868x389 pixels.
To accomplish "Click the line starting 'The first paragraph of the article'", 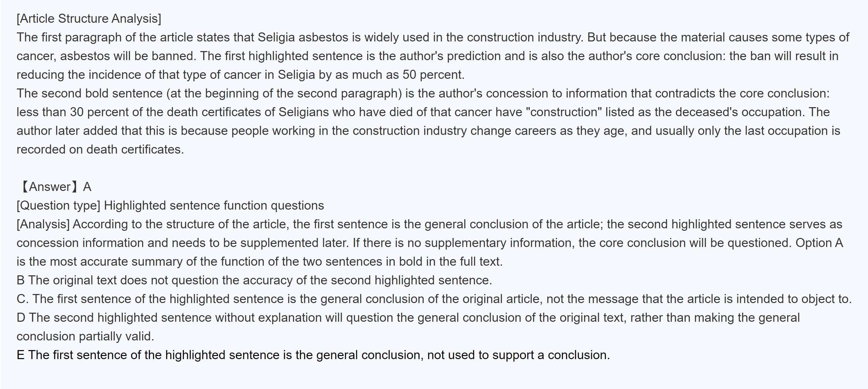I will (433, 37).
